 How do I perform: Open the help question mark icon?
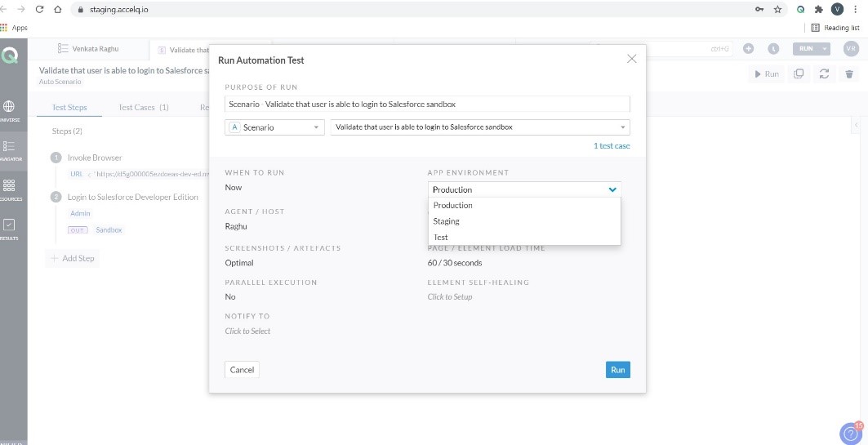850,434
